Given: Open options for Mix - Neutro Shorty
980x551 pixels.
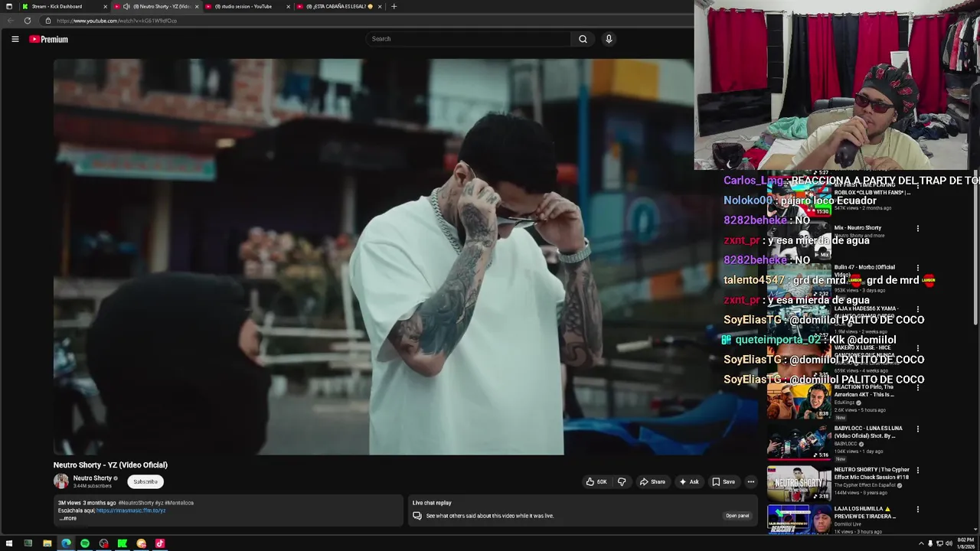Looking at the screenshot, I should [x=917, y=228].
